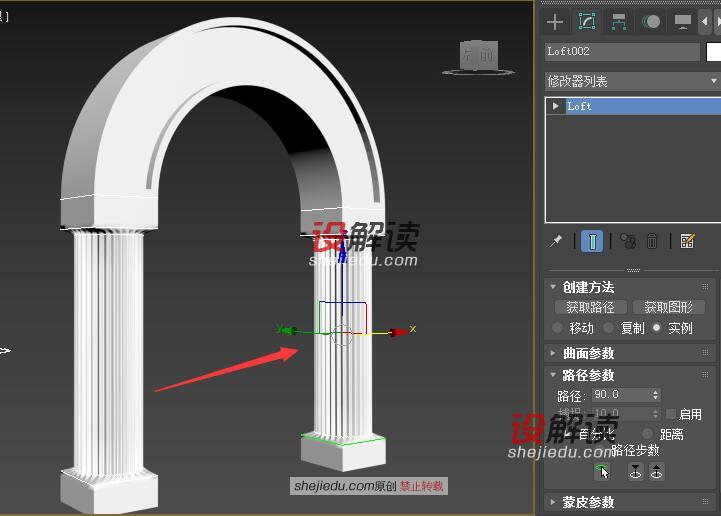Click the Remove Modifier trash icon

652,241
